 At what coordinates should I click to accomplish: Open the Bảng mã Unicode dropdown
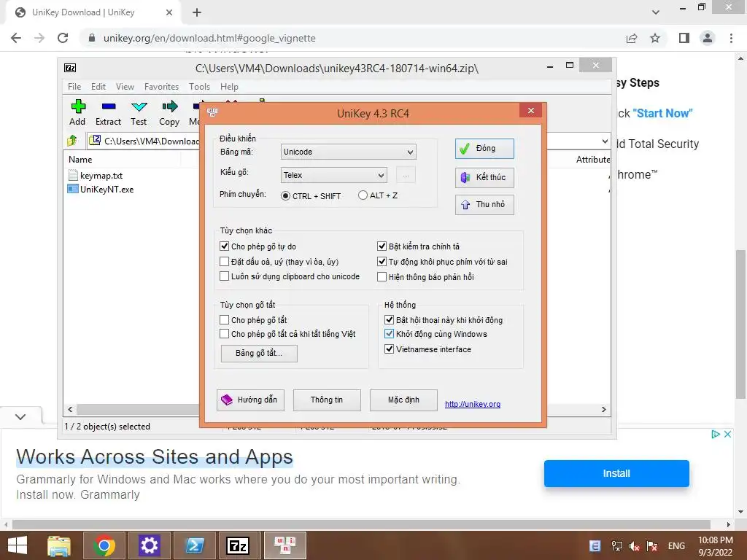coord(348,152)
